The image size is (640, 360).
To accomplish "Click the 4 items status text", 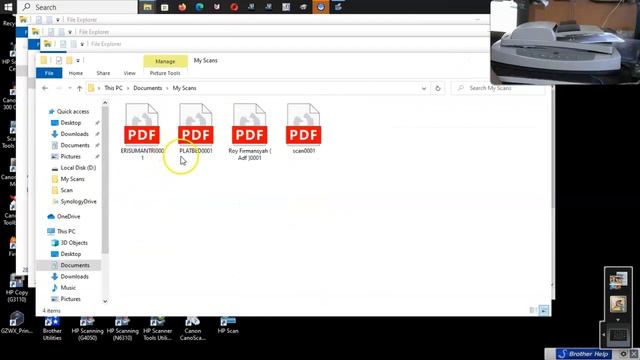I will (51, 311).
